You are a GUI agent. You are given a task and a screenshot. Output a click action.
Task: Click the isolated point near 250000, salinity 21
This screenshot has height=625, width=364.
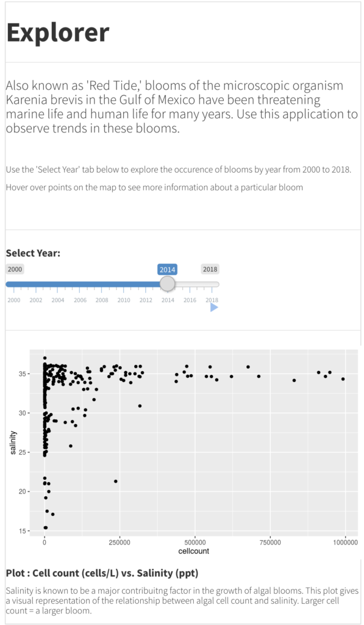(115, 481)
